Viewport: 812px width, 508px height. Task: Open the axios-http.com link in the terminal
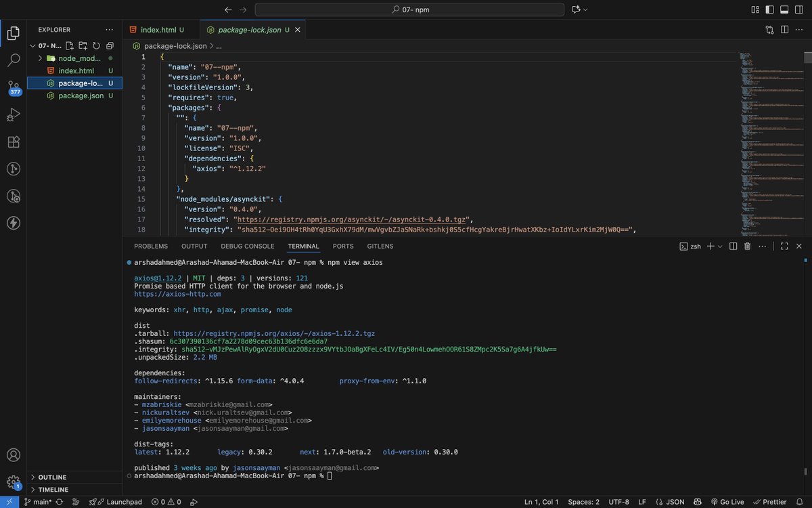click(x=177, y=294)
